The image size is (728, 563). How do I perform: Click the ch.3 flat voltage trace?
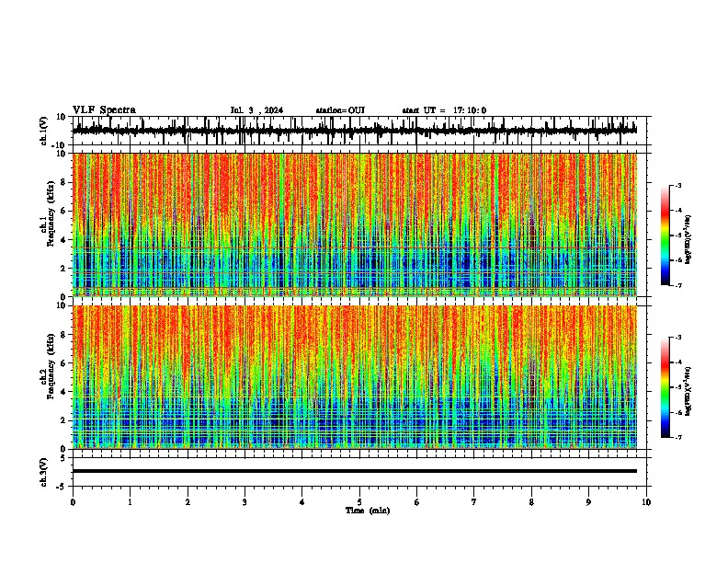[354, 471]
